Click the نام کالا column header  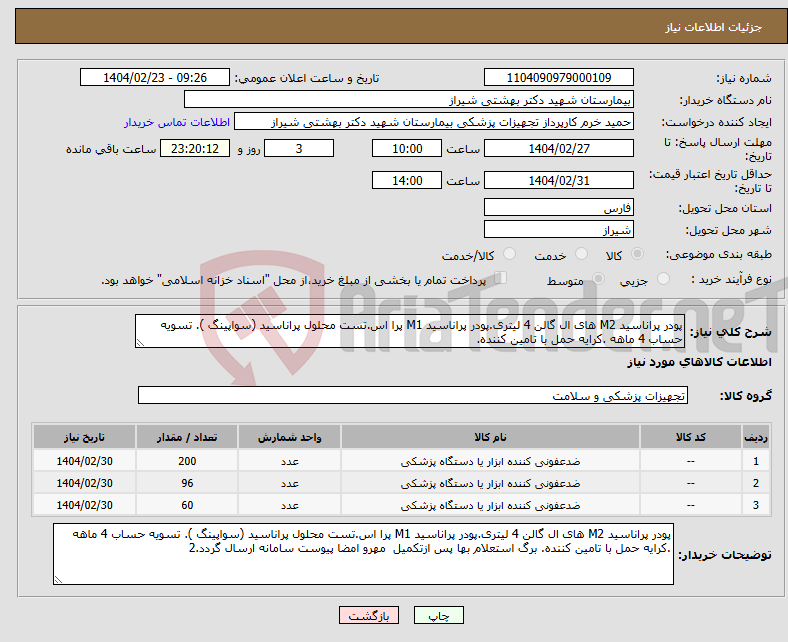(x=490, y=437)
